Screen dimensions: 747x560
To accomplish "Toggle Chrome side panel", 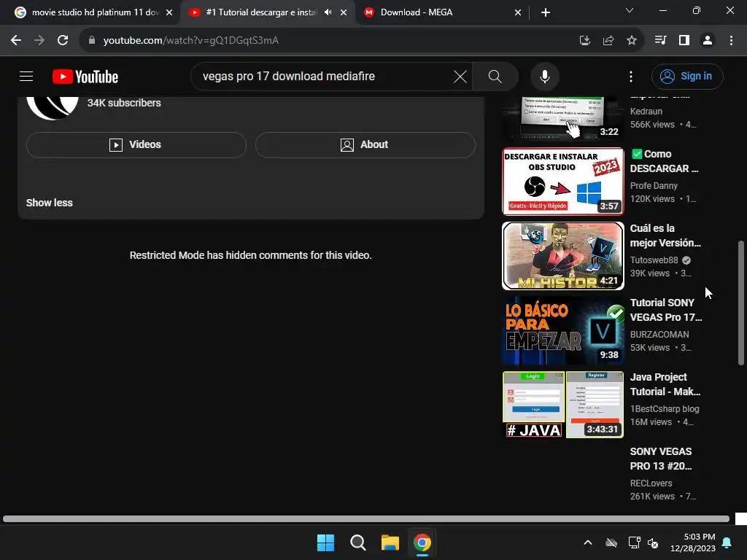I will [x=684, y=41].
